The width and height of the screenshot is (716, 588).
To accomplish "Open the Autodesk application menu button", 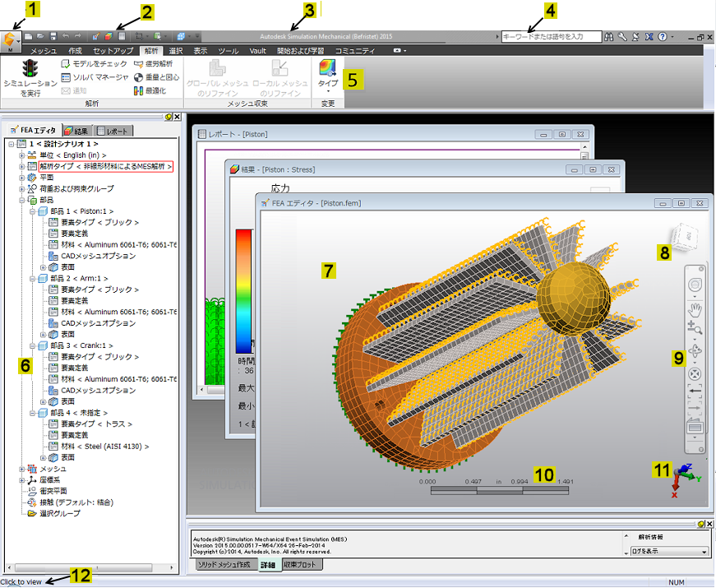I will coord(11,42).
